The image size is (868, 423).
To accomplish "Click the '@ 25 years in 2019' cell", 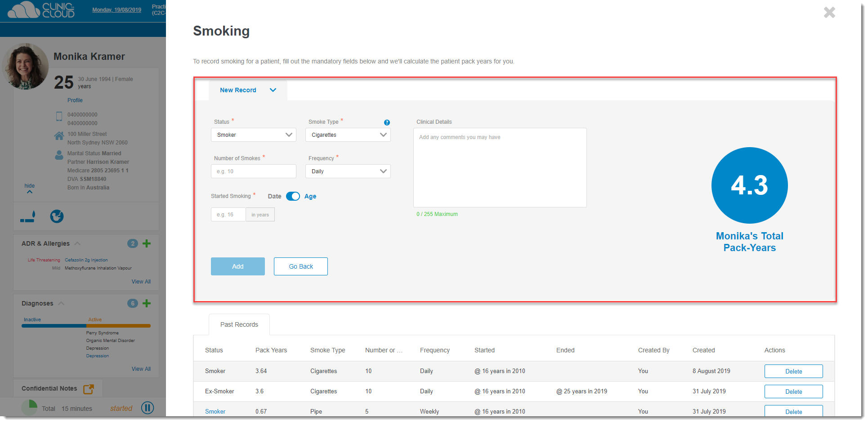I will [x=582, y=391].
